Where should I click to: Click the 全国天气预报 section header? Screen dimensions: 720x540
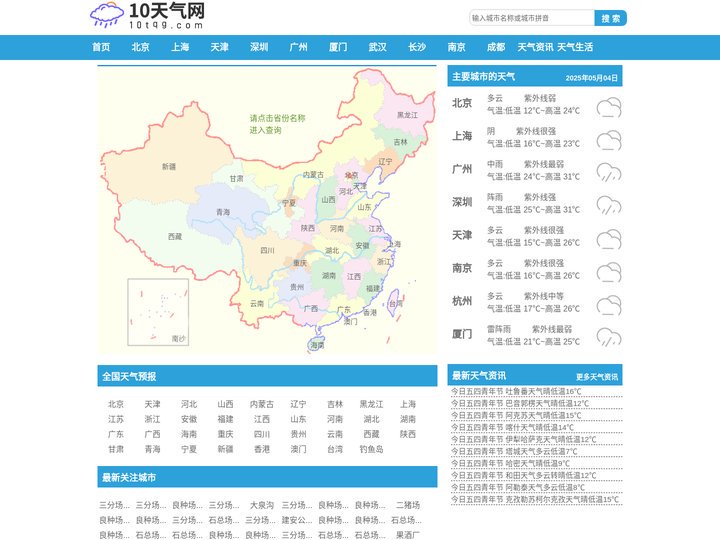click(x=267, y=376)
